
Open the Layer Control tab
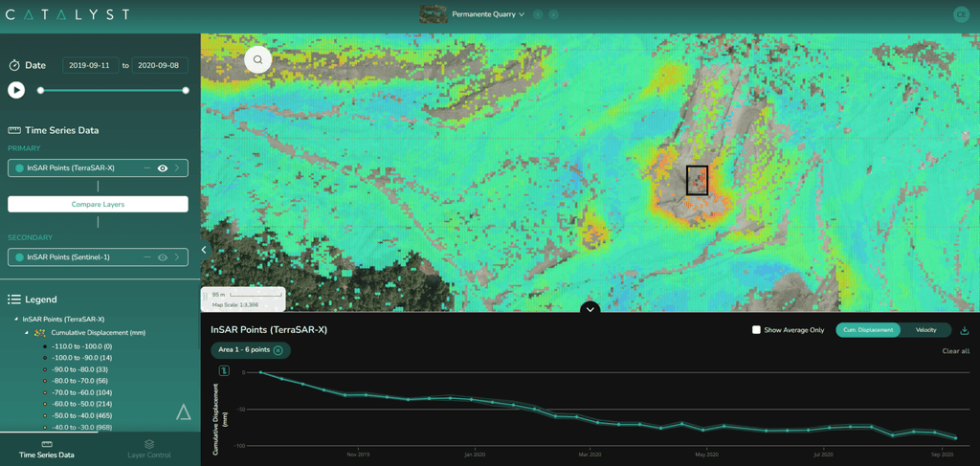coord(148,449)
